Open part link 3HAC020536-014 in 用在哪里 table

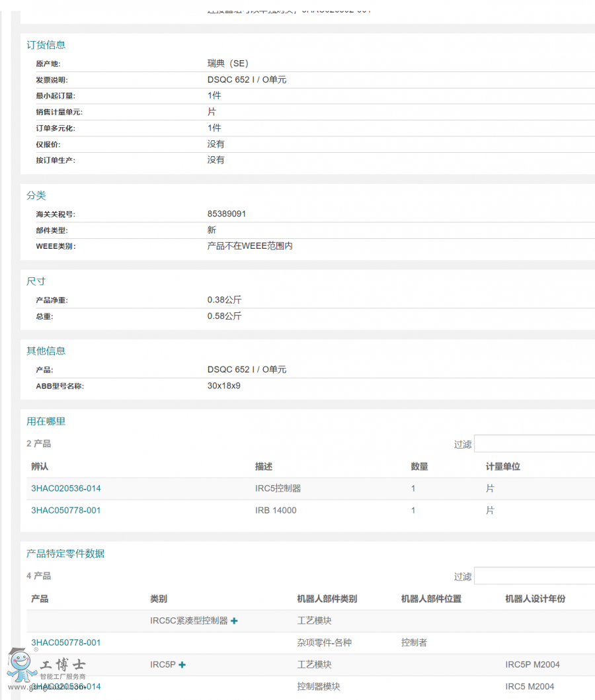(x=66, y=488)
